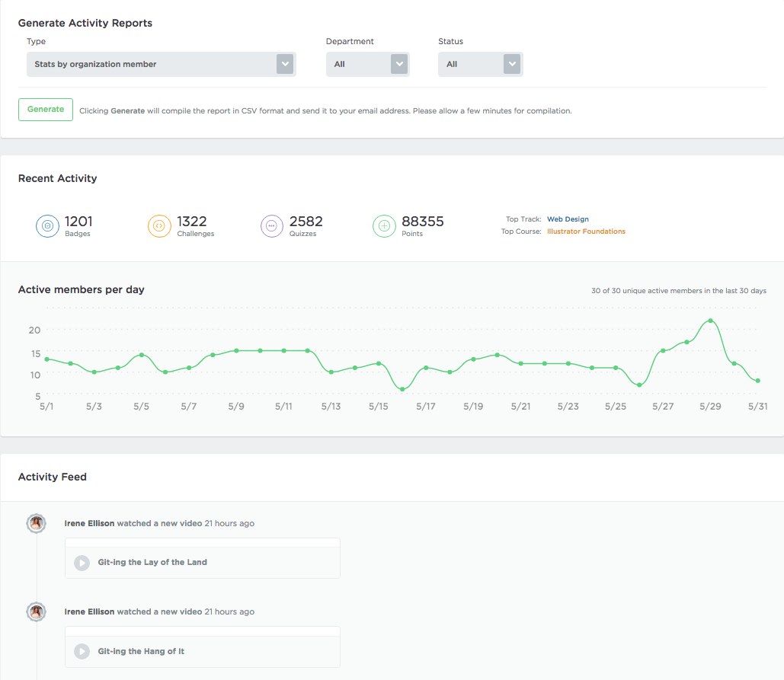784x680 pixels.
Task: Open Irene Ellison's bottom avatar picture
Action: (x=36, y=611)
